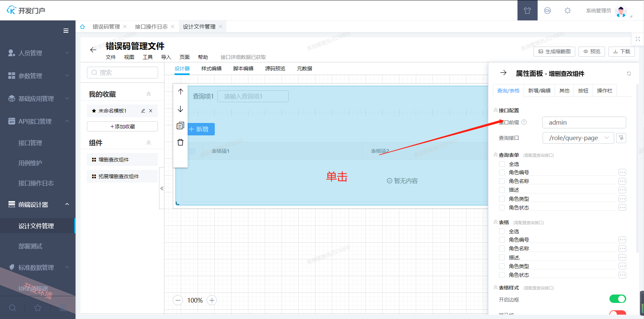644x319 pixels.
Task: Collapse component panel with double-left chevron
Action: 162,188
